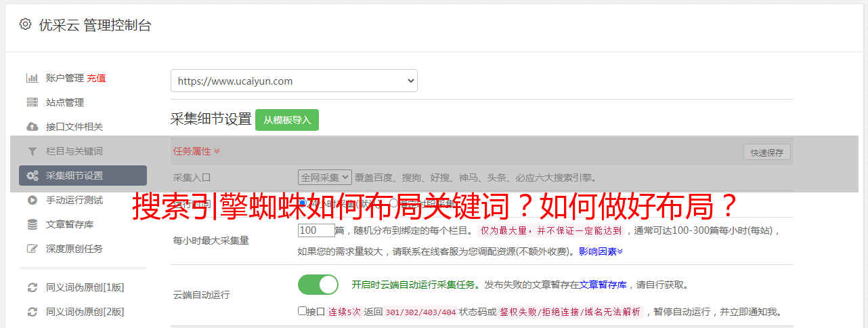Open 同义词伪原创[2版] menu item
The image size is (868, 328).
(x=83, y=312)
